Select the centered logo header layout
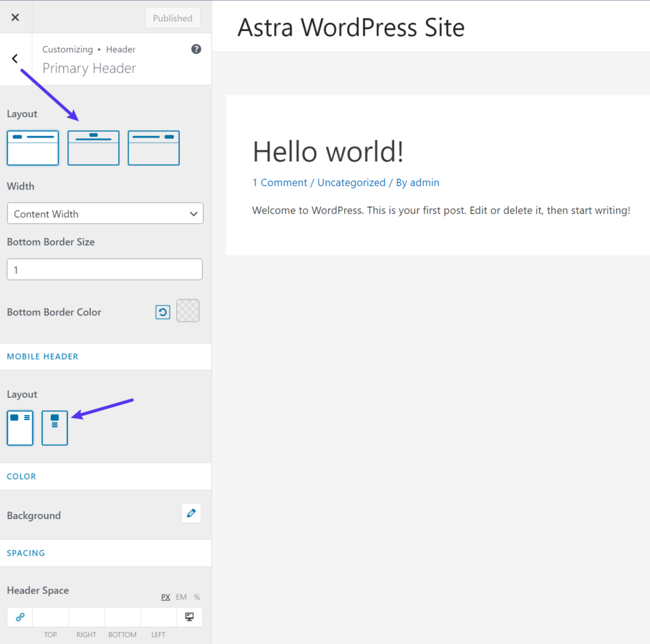Image resolution: width=650 pixels, height=644 pixels. 93,148
